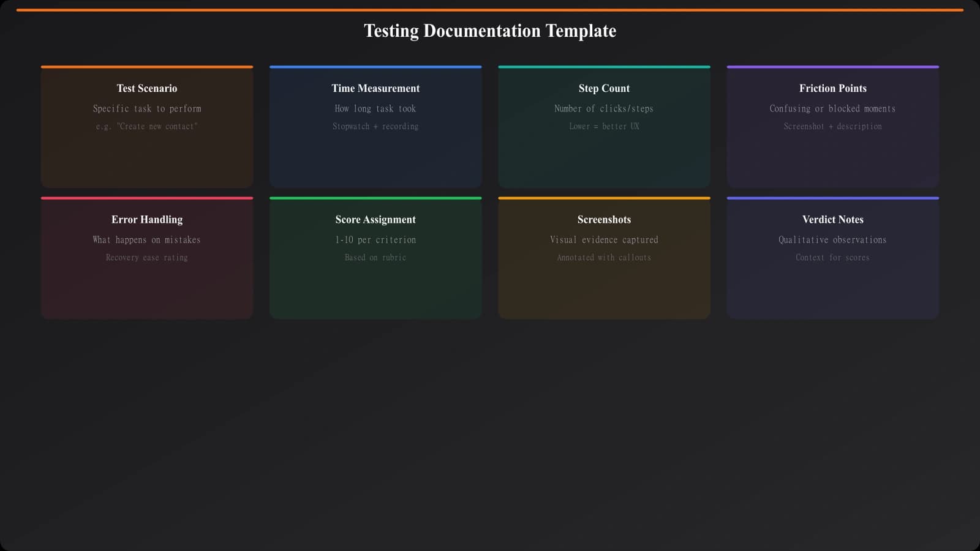This screenshot has height=551, width=980.
Task: Select the Friction Points card
Action: (x=832, y=126)
